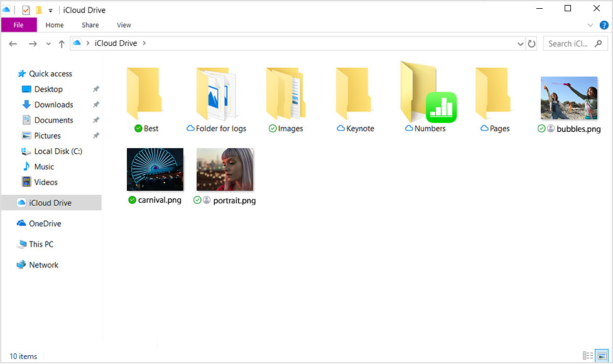Open This PC from the navigation pane
Viewport: 613px width, 364px height.
(x=40, y=244)
